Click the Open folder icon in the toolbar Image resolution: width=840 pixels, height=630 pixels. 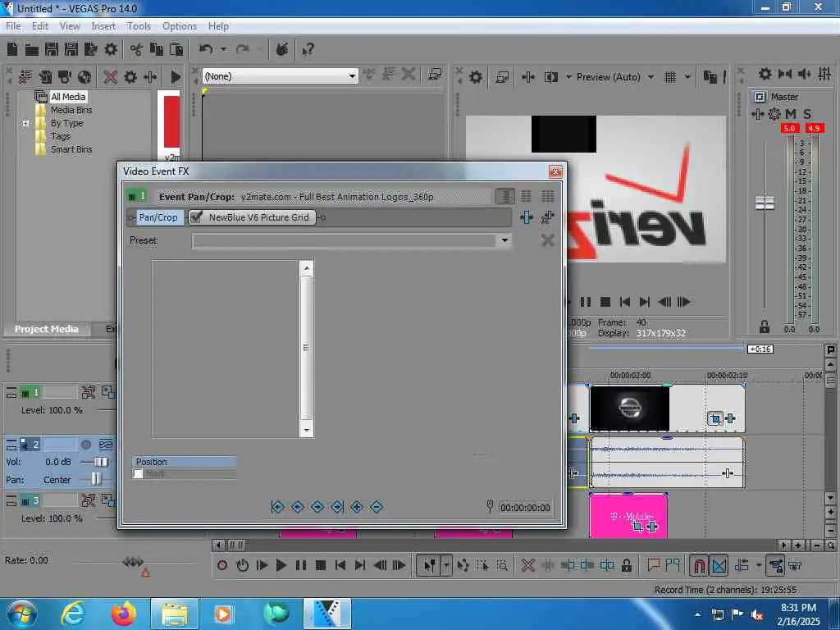[x=32, y=50]
